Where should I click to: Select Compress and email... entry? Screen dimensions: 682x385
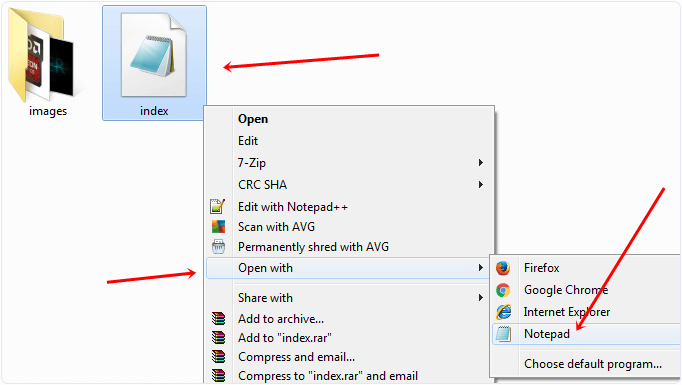pyautogui.click(x=296, y=357)
